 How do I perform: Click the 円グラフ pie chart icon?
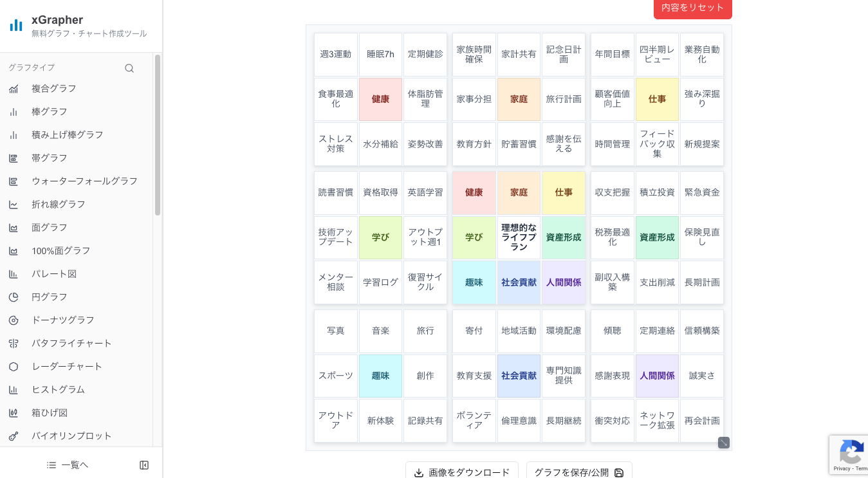14,297
